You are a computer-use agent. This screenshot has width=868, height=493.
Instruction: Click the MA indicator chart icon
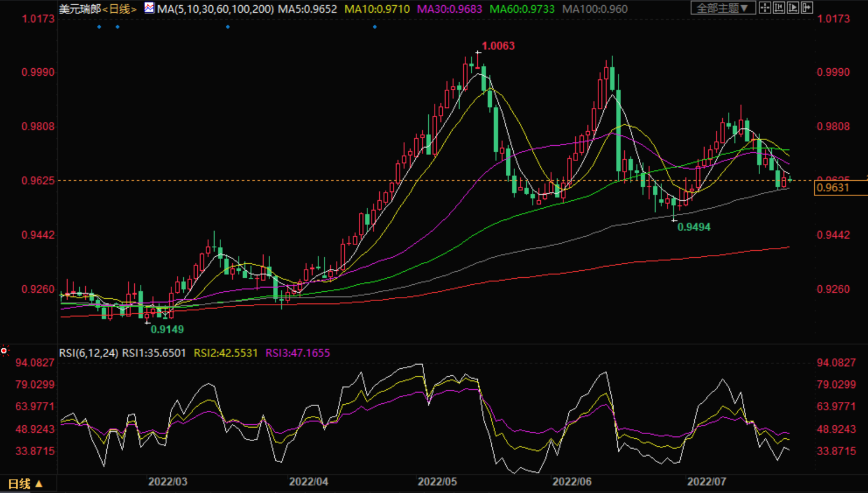point(149,8)
